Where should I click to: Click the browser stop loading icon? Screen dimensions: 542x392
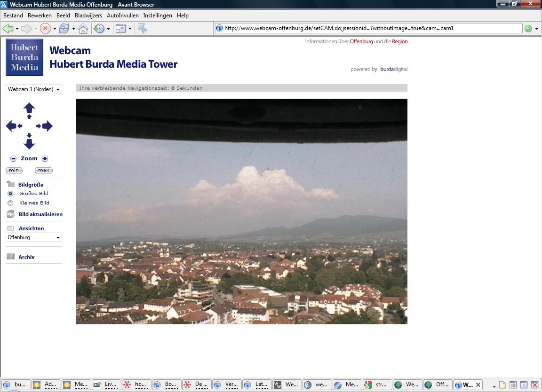click(45, 28)
